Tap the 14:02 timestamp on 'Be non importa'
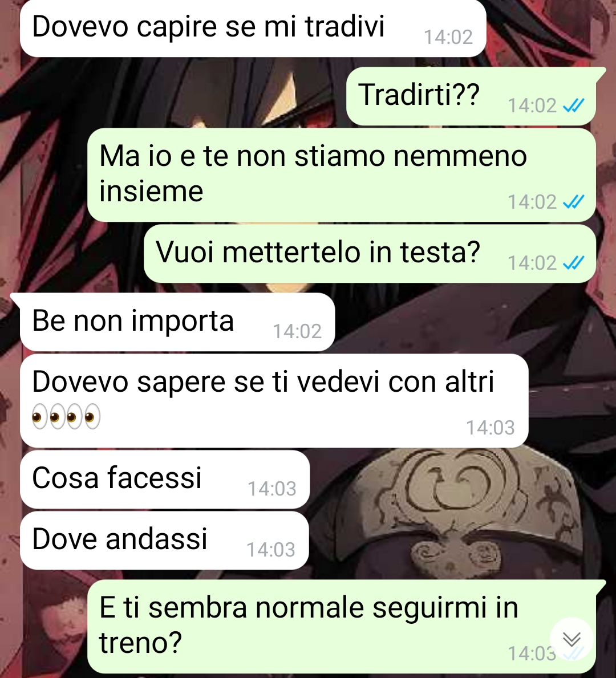The width and height of the screenshot is (616, 678). coord(297,331)
